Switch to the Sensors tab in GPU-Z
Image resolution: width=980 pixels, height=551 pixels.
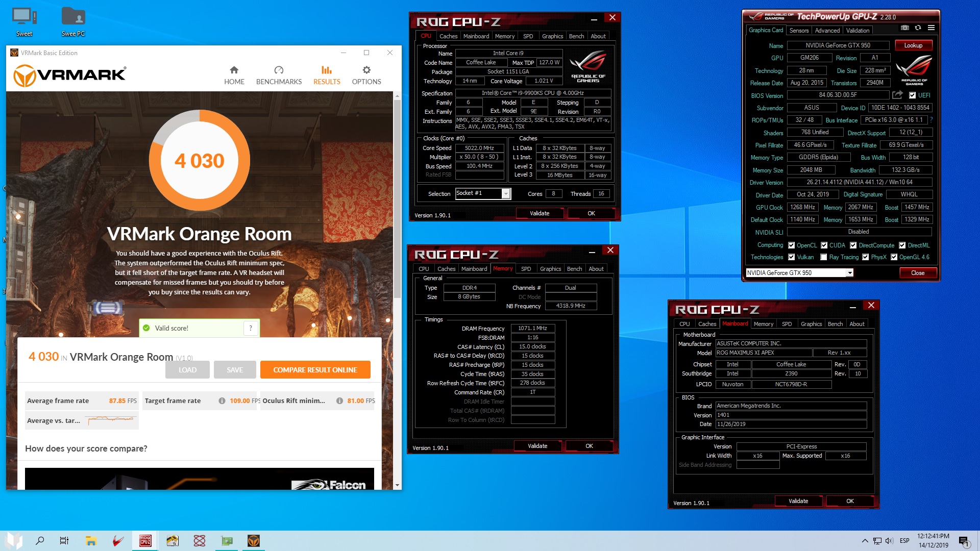click(799, 31)
